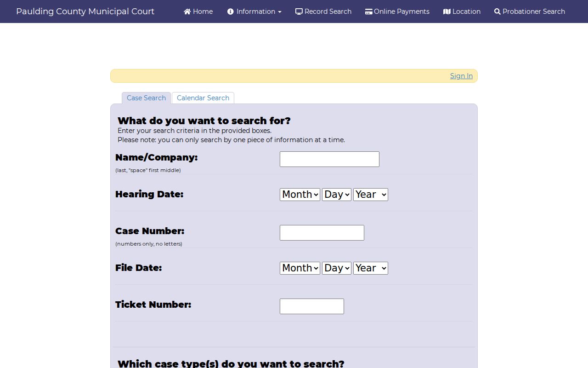
Task: Click the Location map icon
Action: click(x=447, y=11)
